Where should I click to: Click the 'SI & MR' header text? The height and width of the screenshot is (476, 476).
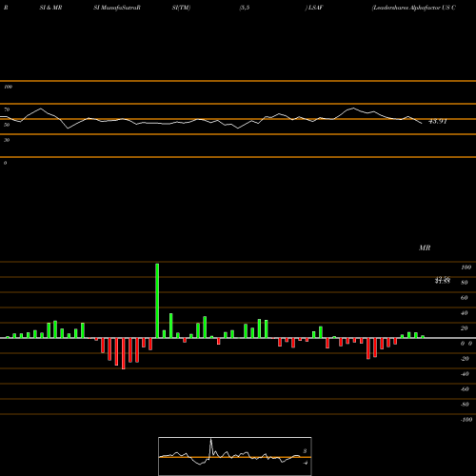(50, 8)
